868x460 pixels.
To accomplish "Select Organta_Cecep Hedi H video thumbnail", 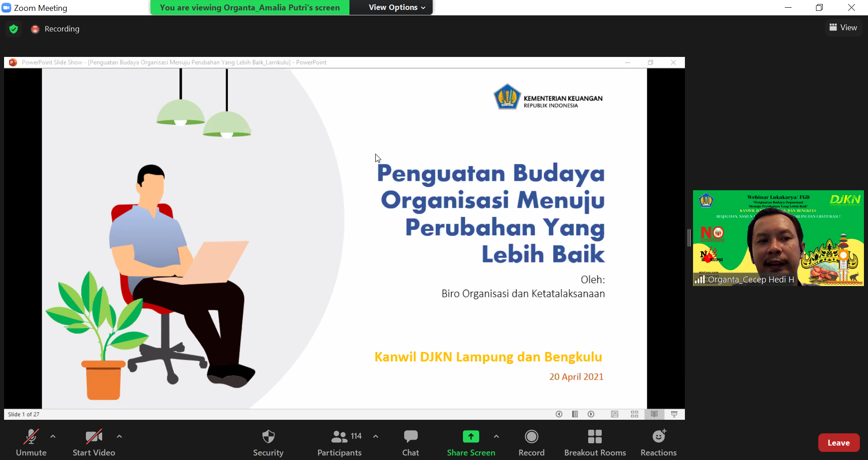I will (778, 238).
